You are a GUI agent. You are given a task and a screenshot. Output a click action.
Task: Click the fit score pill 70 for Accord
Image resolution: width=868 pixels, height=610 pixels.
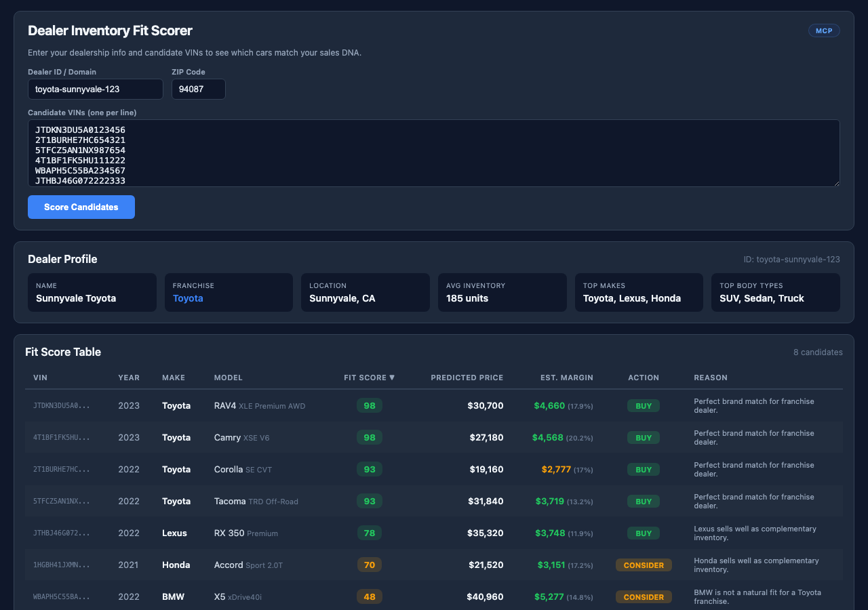[x=370, y=565]
